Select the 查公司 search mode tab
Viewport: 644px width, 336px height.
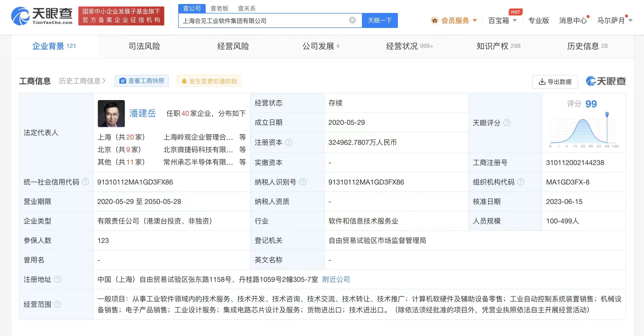(192, 8)
